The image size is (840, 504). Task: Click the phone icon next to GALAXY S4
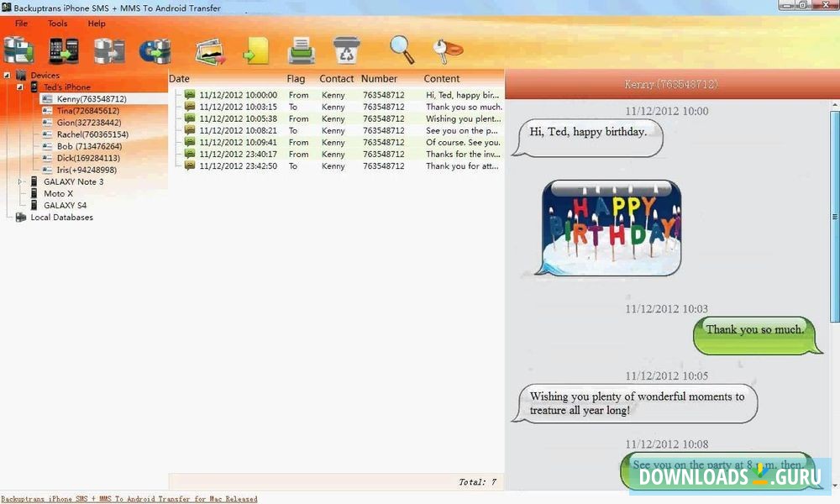click(x=34, y=205)
